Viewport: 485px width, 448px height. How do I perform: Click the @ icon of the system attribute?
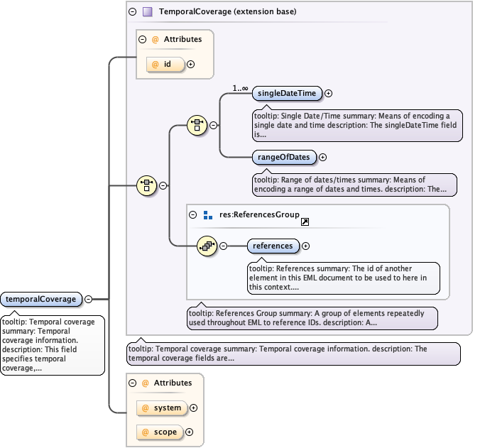pos(145,408)
